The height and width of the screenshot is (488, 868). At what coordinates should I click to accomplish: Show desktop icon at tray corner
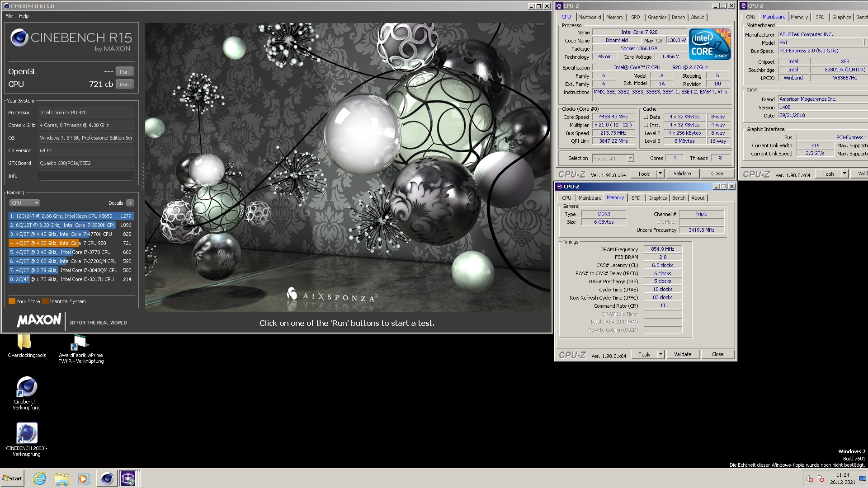[862, 479]
